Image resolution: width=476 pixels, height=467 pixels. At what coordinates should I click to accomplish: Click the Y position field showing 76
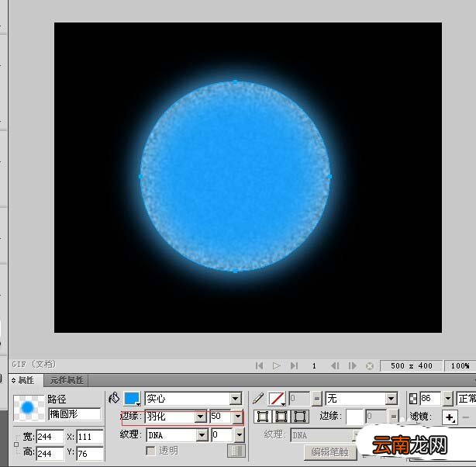90,454
